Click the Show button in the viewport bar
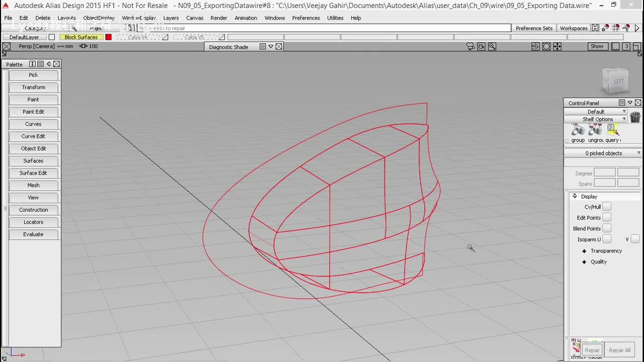The height and width of the screenshot is (362, 644). (597, 46)
